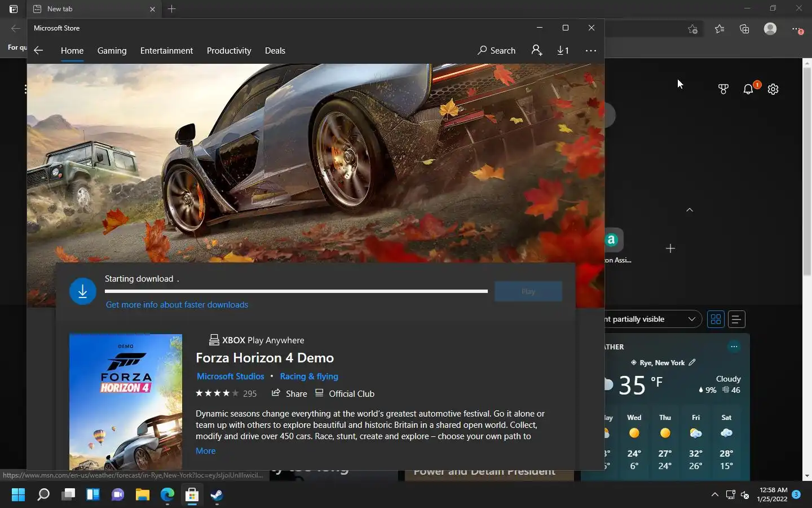Open the Productivity tab

pos(229,50)
